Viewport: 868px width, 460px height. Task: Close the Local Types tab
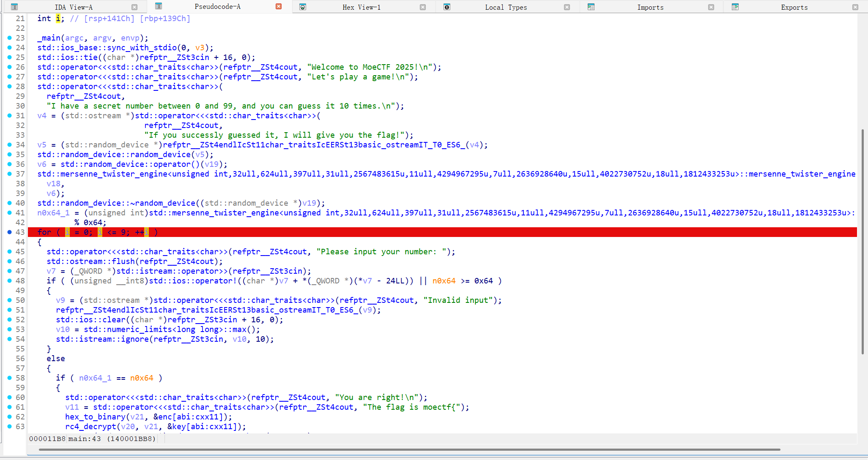[567, 7]
